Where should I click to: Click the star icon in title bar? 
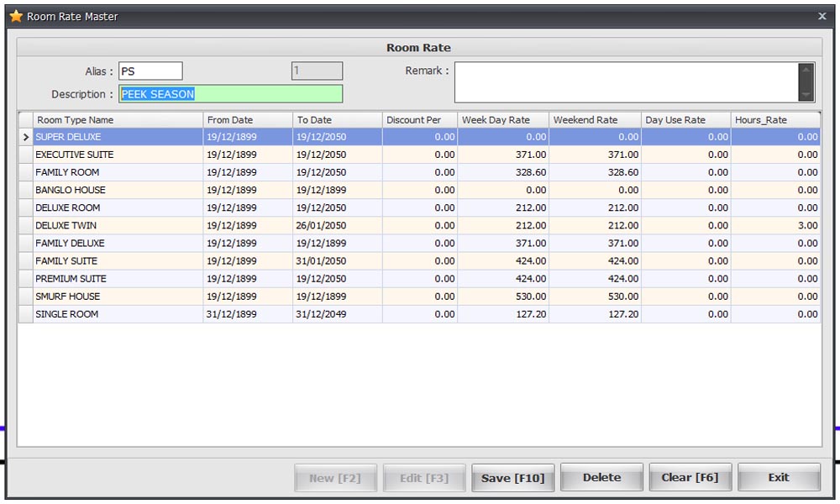[16, 16]
